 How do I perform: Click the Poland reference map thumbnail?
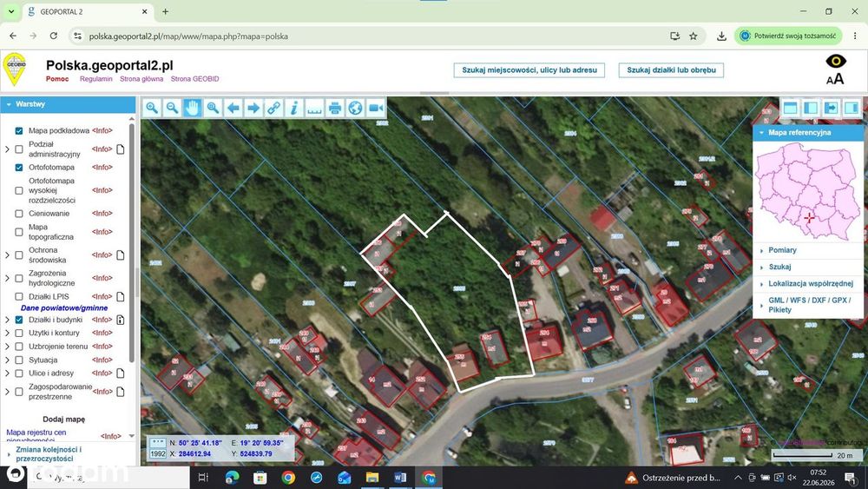point(808,192)
